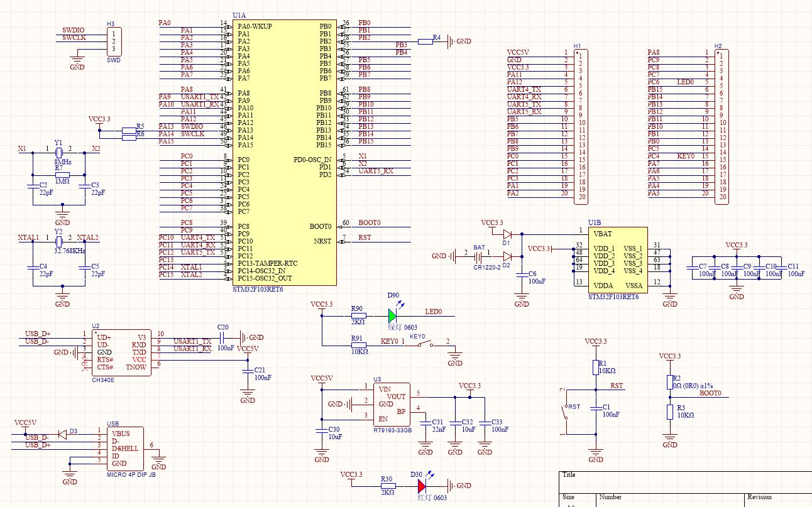Screen dimensions: 812x507
Task: Click resistor R91 10KΩ
Action: click(358, 345)
